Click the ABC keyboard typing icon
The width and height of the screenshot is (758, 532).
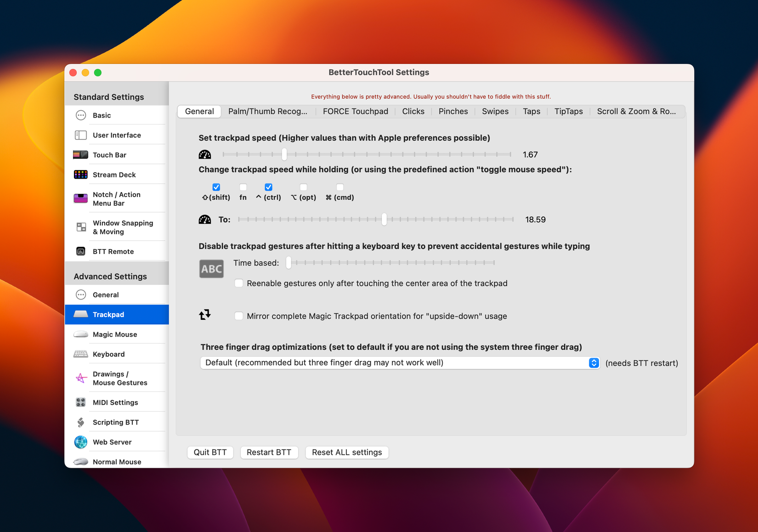(x=211, y=269)
